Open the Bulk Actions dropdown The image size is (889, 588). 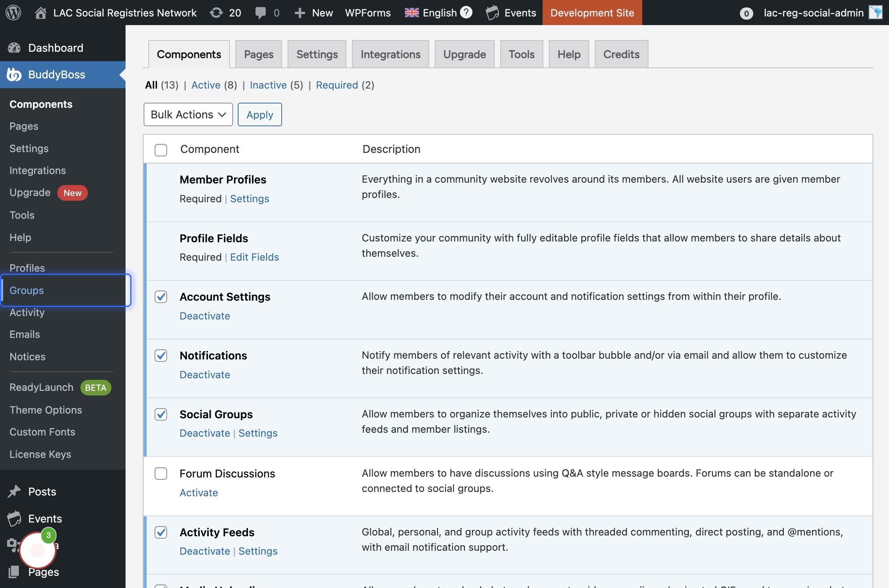(x=188, y=114)
